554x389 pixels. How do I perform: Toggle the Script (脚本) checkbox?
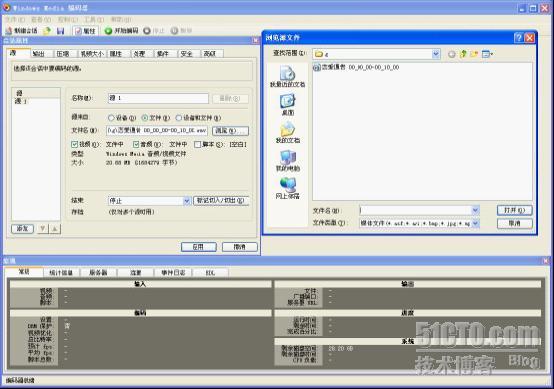coord(198,144)
